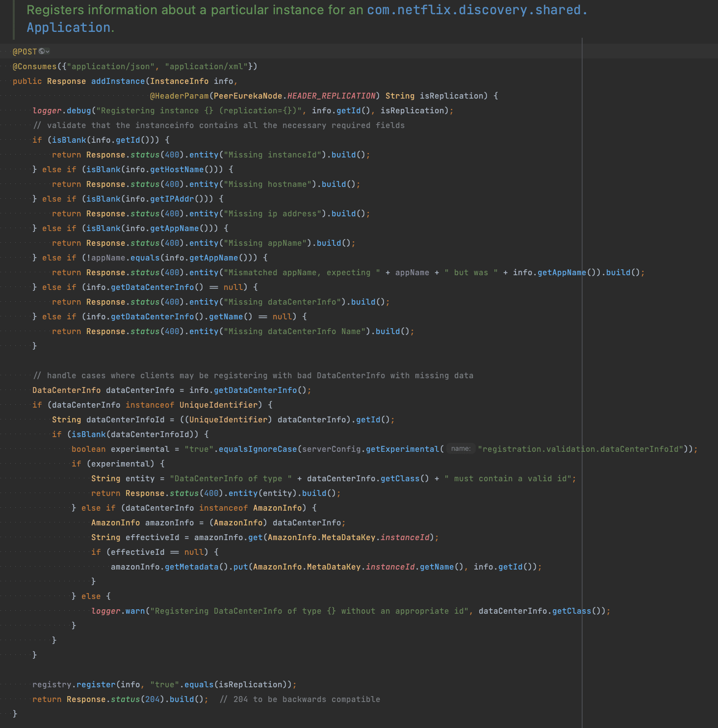Click the " but was " string literal
718x728 pixels.
click(471, 272)
